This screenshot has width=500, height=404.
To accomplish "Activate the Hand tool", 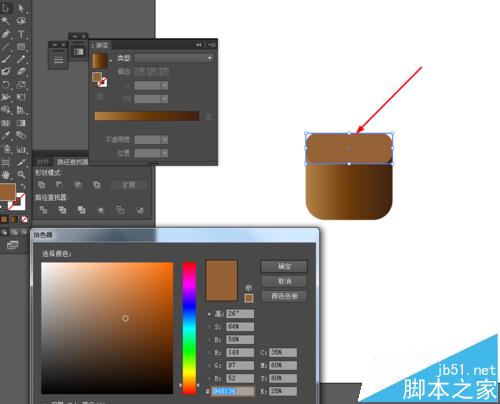I will 6,174.
